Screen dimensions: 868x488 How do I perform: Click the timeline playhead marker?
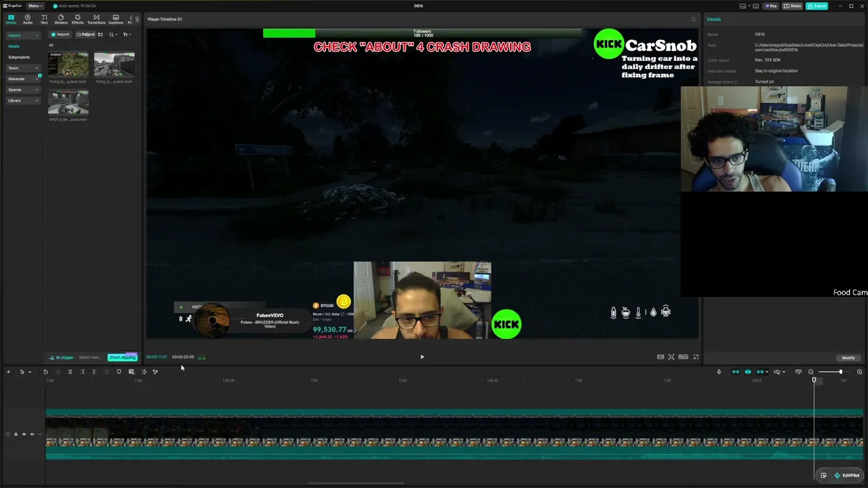point(814,380)
